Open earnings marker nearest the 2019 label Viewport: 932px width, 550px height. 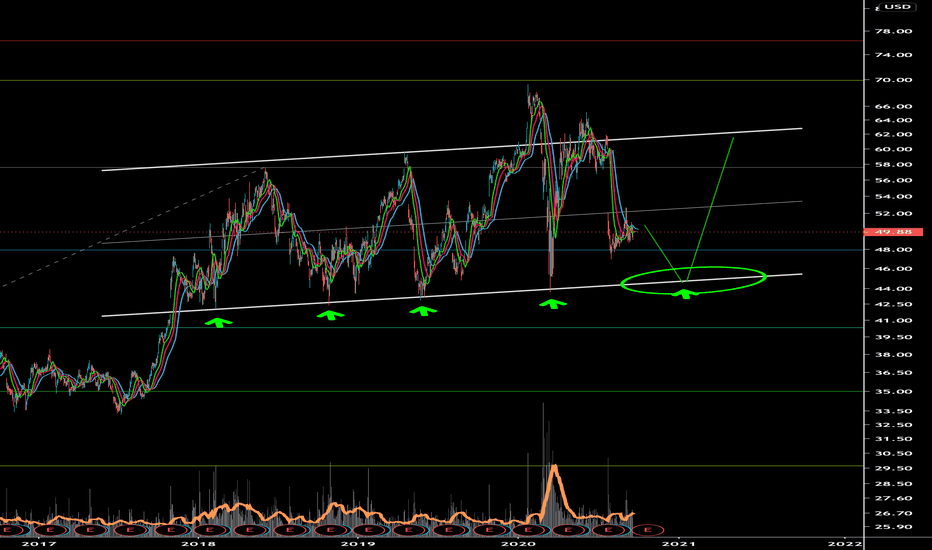(369, 529)
